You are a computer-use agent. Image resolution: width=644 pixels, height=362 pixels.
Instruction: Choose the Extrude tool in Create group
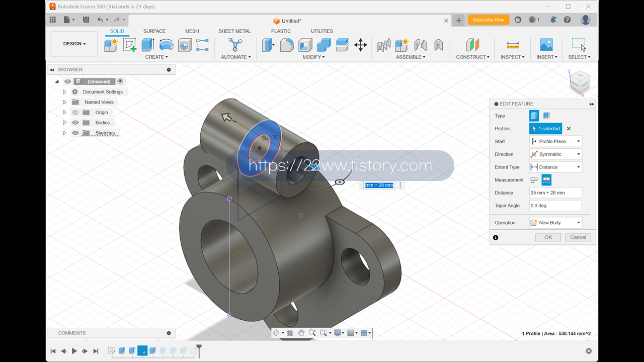pos(147,45)
